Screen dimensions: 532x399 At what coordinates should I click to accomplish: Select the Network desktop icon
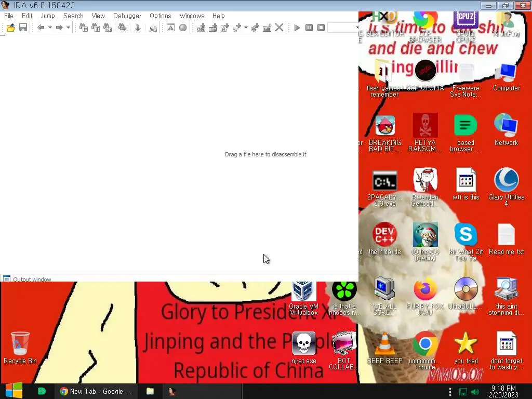(x=506, y=130)
